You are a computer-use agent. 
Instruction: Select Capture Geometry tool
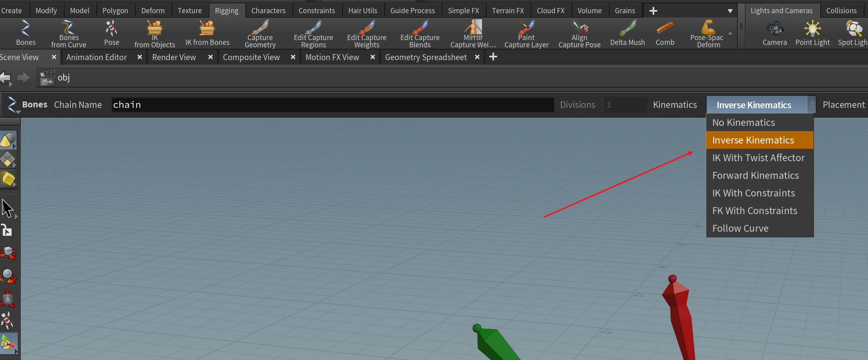tap(260, 34)
